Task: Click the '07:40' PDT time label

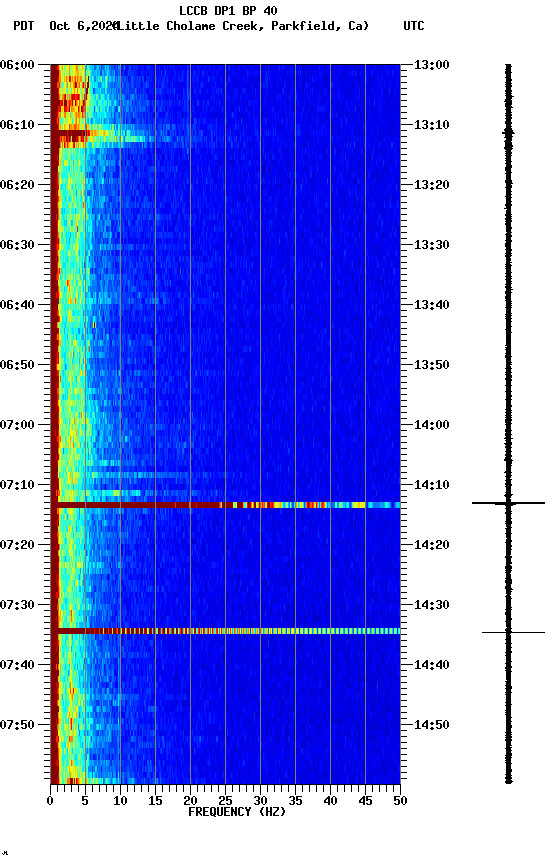Action: pyautogui.click(x=17, y=666)
